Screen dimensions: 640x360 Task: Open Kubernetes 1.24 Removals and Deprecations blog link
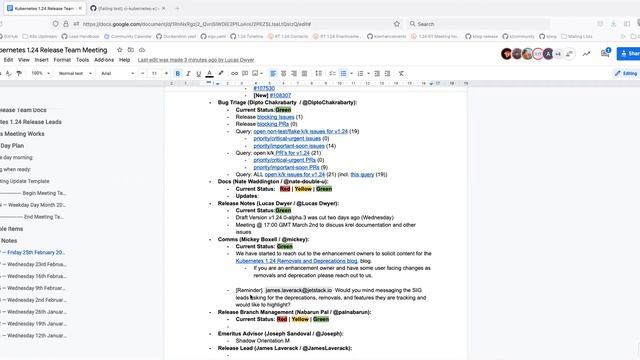[296, 261]
